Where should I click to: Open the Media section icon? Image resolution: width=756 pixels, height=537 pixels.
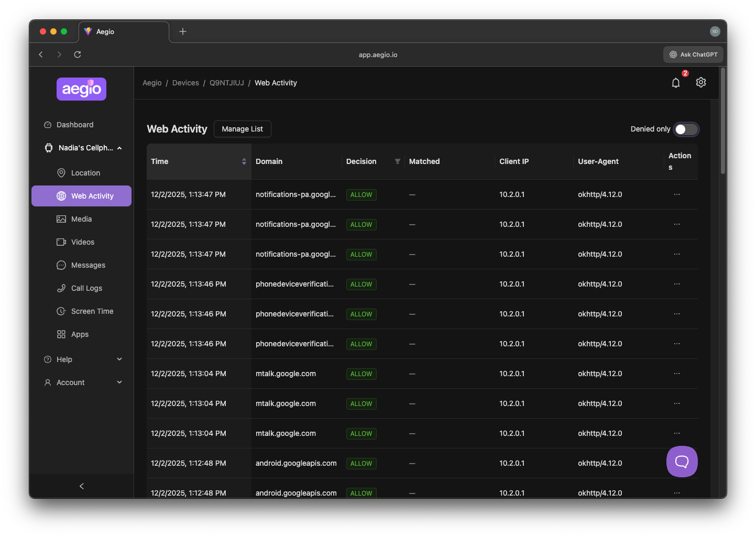coord(61,219)
